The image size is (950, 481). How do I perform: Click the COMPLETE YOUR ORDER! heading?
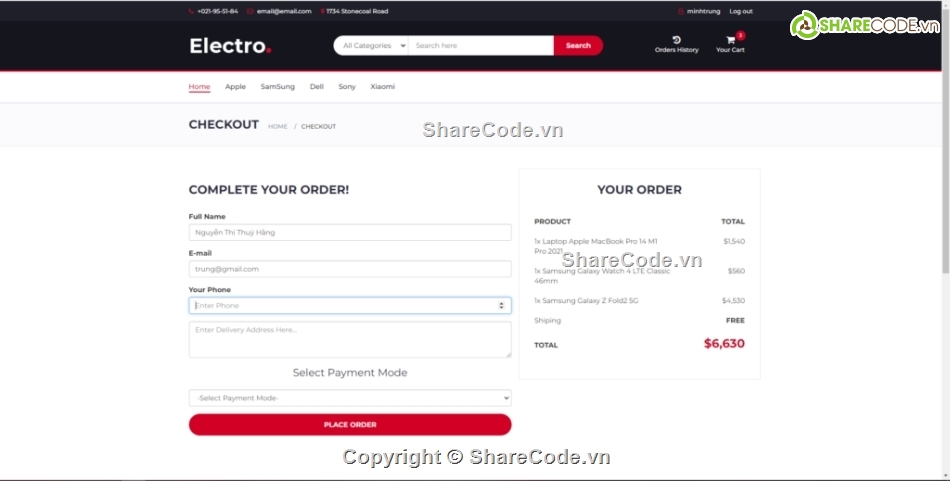tap(269, 190)
